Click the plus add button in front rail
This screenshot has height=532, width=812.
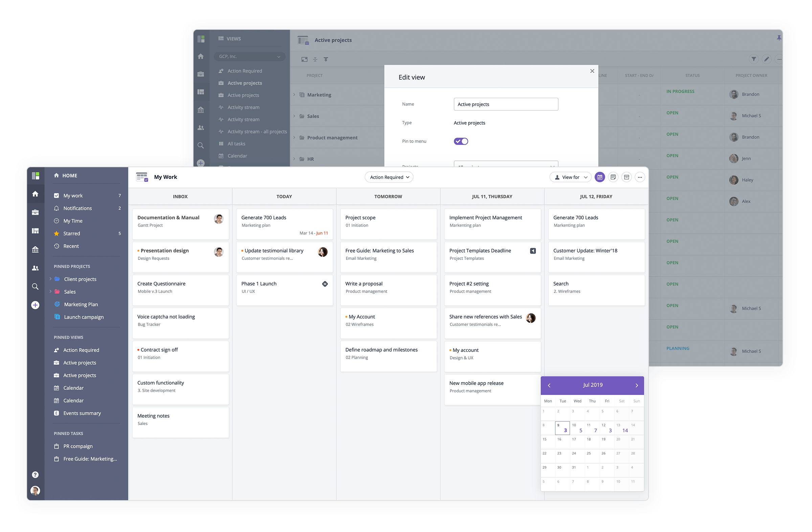pyautogui.click(x=35, y=305)
